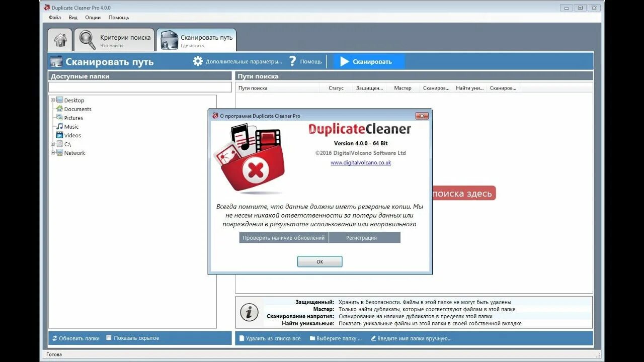Select Videos in the folder tree
Viewport: 644px width, 362px height.
(72, 135)
